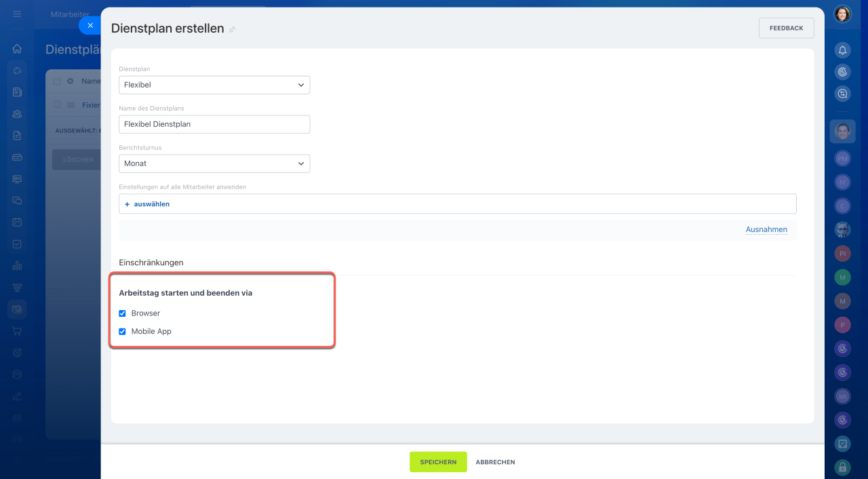Open the chat bubbles icon in sidebar
The image size is (868, 479).
[x=17, y=201]
